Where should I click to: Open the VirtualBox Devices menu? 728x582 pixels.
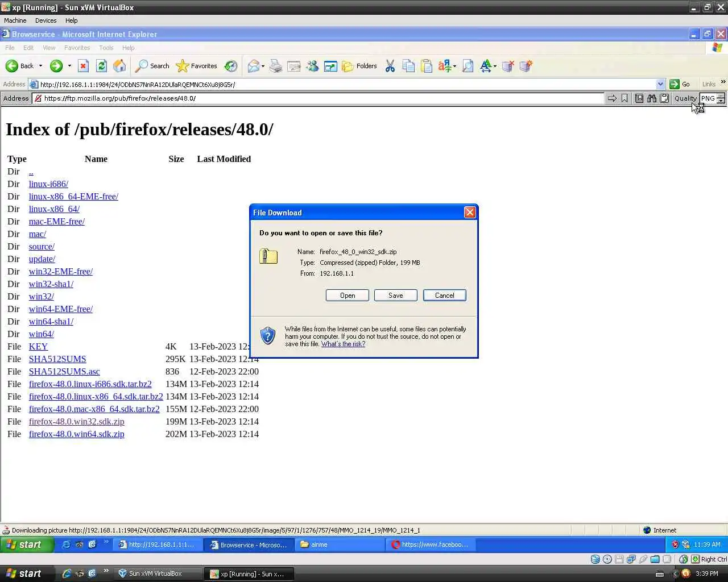(45, 20)
